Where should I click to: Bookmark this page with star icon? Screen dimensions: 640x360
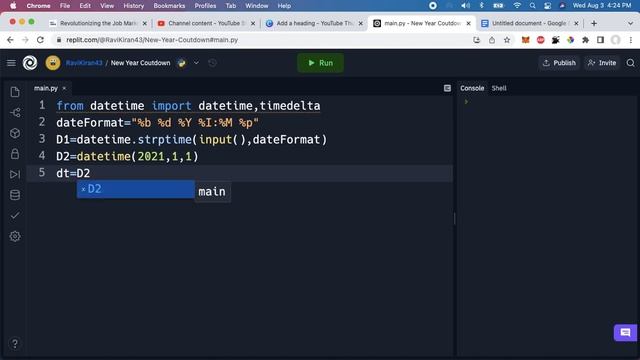507,40
